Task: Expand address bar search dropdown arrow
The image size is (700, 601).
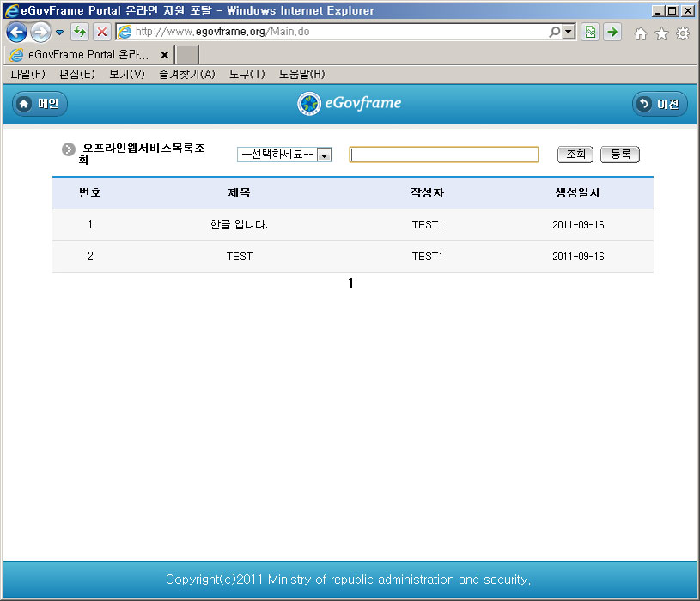Action: [569, 33]
